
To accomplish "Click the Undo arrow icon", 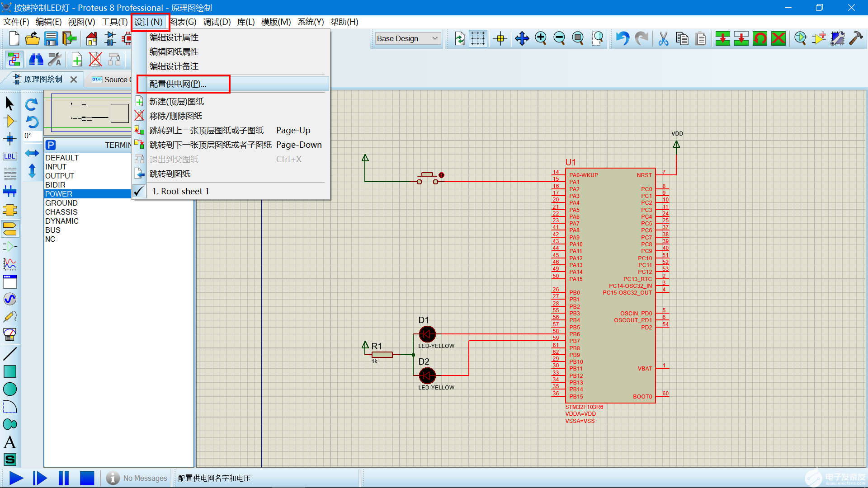I will tap(623, 39).
